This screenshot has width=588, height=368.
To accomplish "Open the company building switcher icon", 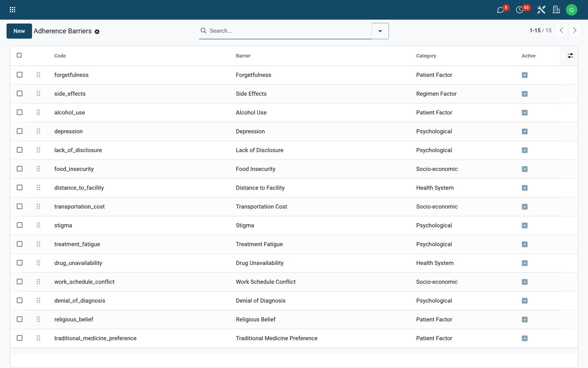I will (556, 10).
